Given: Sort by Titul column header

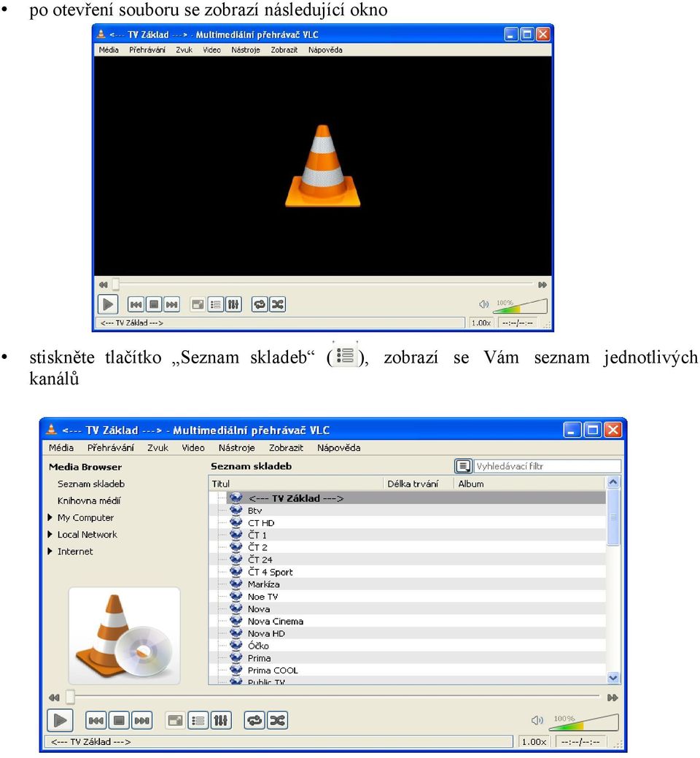Looking at the screenshot, I should coord(296,484).
